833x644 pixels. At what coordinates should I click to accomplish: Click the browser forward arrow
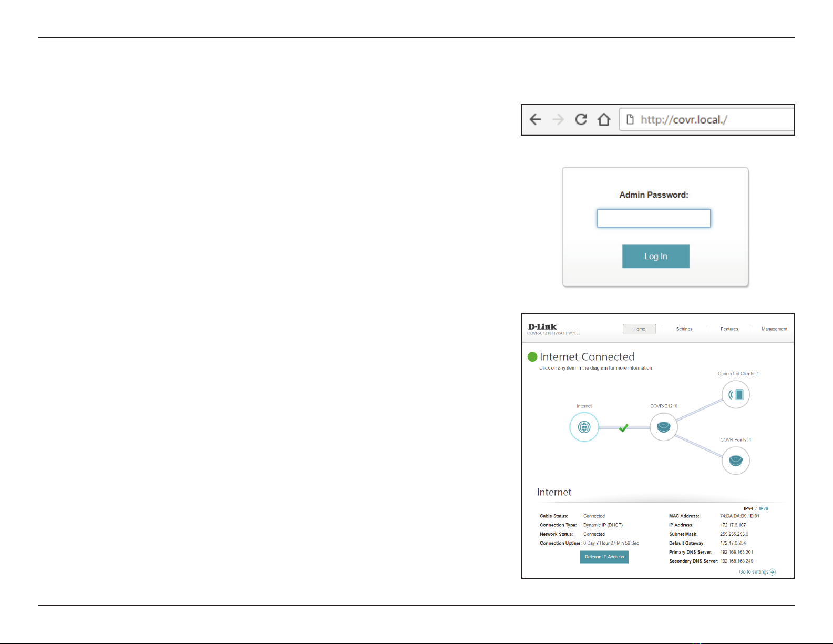[x=558, y=120]
